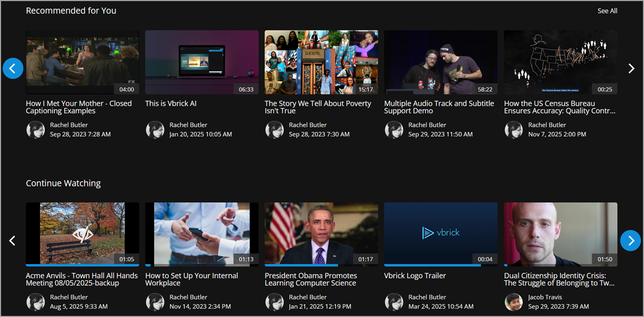This screenshot has height=317, width=644.
Task: Click the 01:50 duration badge
Action: click(605, 259)
